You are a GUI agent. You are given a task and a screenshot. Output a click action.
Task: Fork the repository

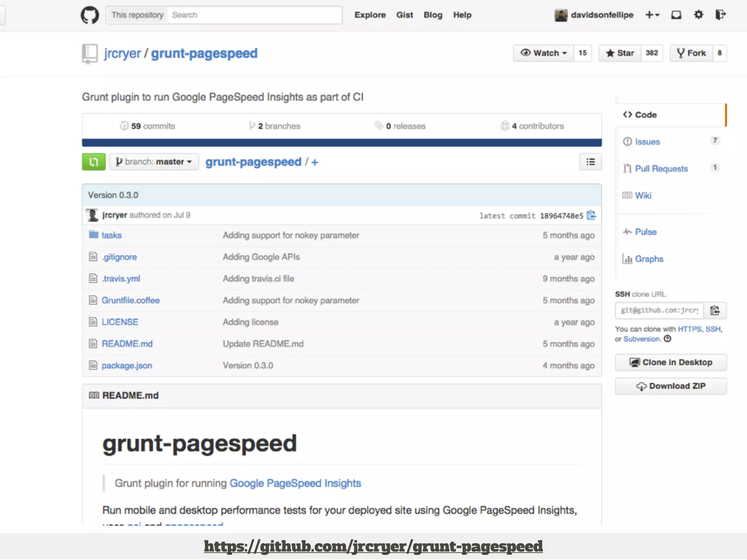pyautogui.click(x=691, y=53)
